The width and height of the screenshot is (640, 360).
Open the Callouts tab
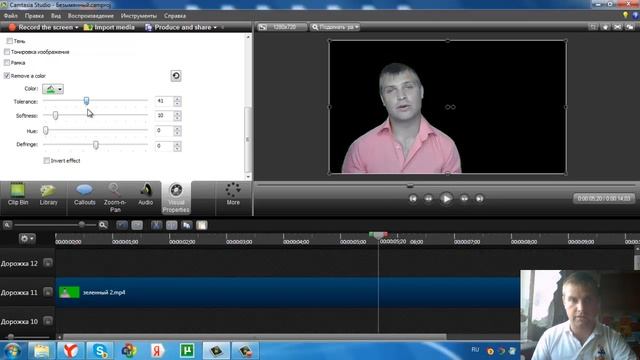click(84, 195)
